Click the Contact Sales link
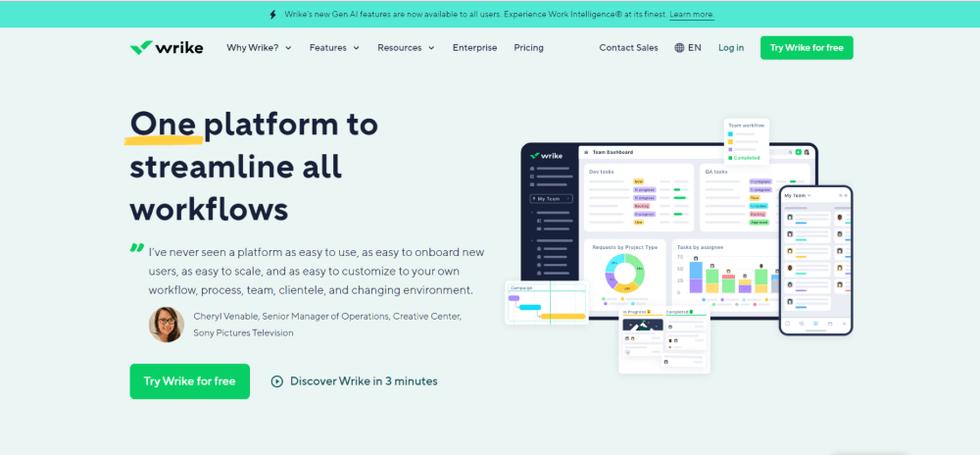 pos(629,47)
